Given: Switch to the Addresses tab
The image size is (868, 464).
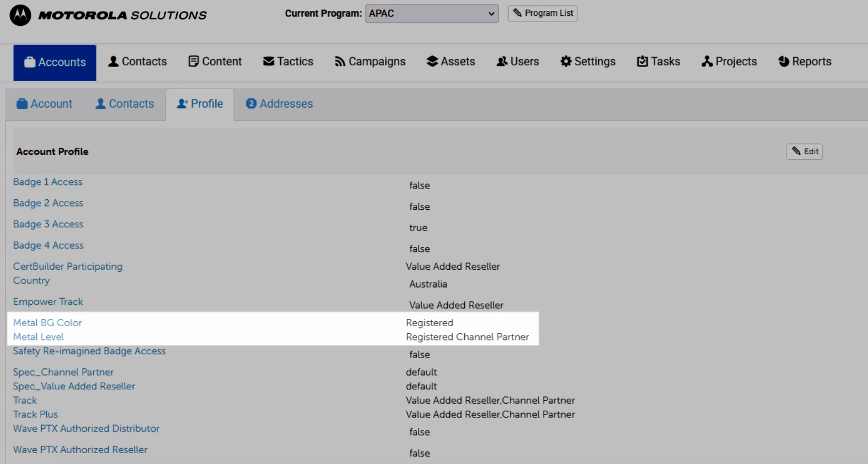Looking at the screenshot, I should pyautogui.click(x=279, y=104).
